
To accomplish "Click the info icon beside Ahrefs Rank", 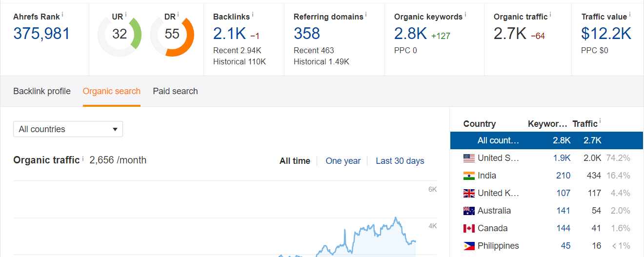I will (x=62, y=15).
